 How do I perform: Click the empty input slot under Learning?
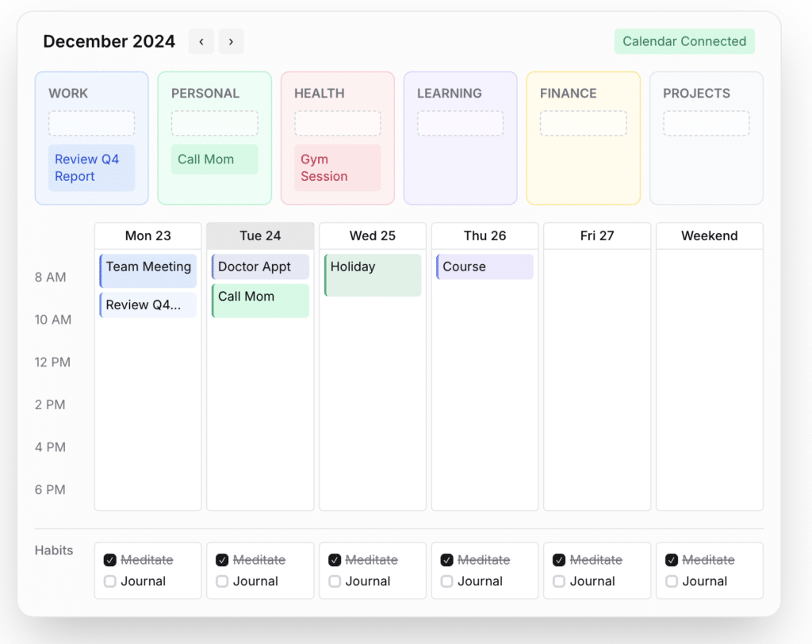(x=460, y=124)
